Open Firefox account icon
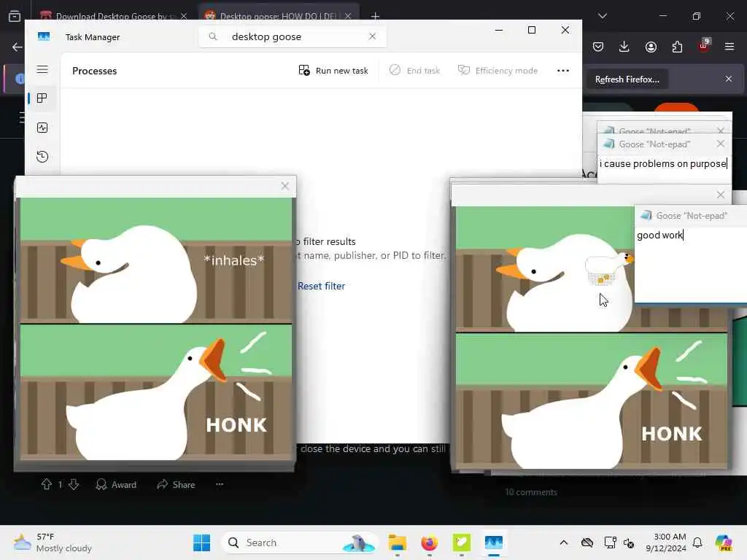The width and height of the screenshot is (747, 560). coord(651,47)
